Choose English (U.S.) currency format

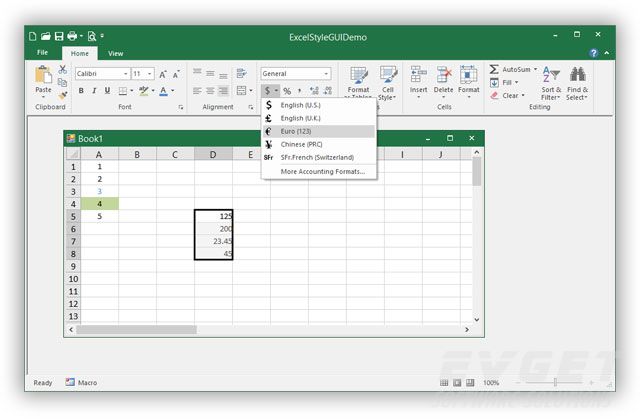point(318,105)
